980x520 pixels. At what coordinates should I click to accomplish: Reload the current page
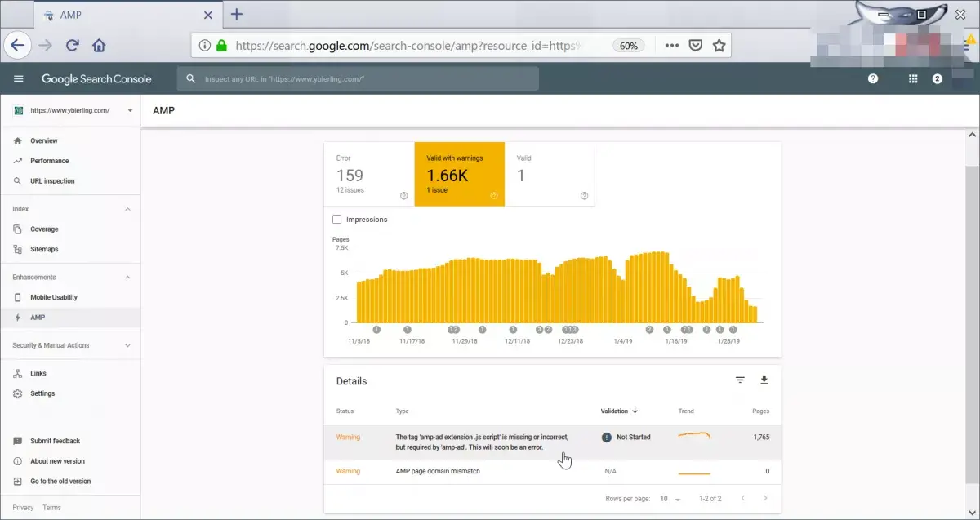click(x=73, y=46)
